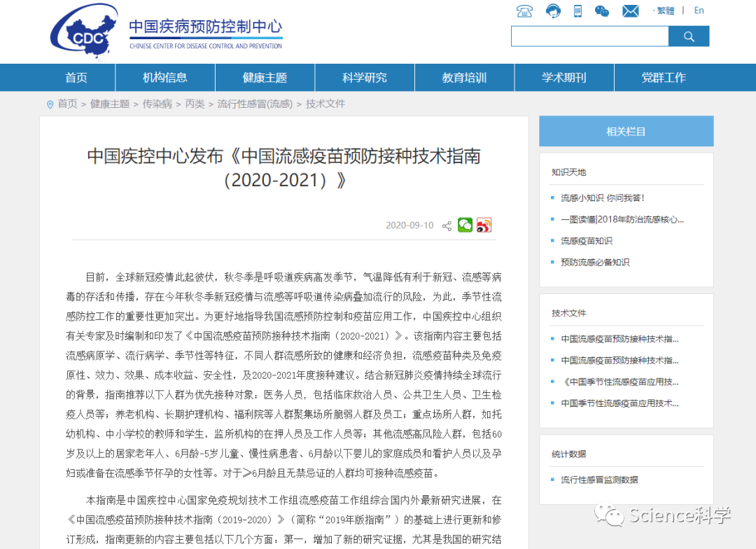This screenshot has height=549, width=756.
Task: Switch language to En
Action: click(x=699, y=11)
